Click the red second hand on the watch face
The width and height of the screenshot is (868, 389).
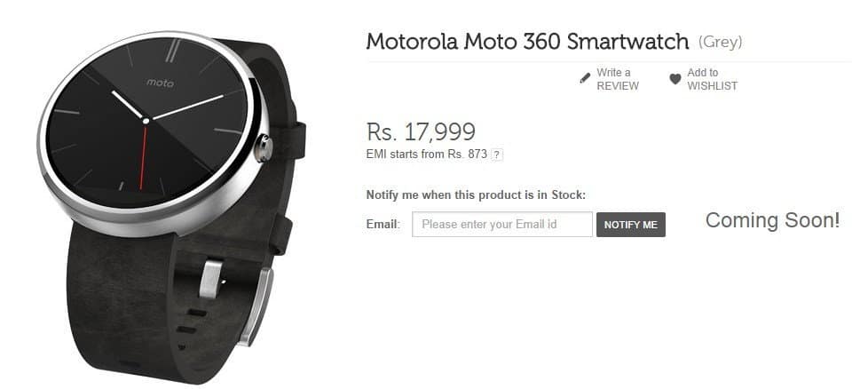[144, 155]
